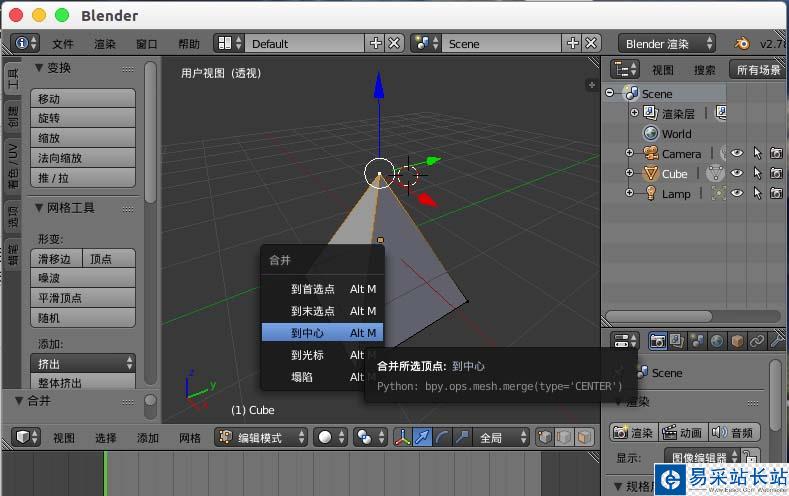789x496 pixels.
Task: Open the viewport shading sphere dropdown
Action: pyautogui.click(x=330, y=437)
